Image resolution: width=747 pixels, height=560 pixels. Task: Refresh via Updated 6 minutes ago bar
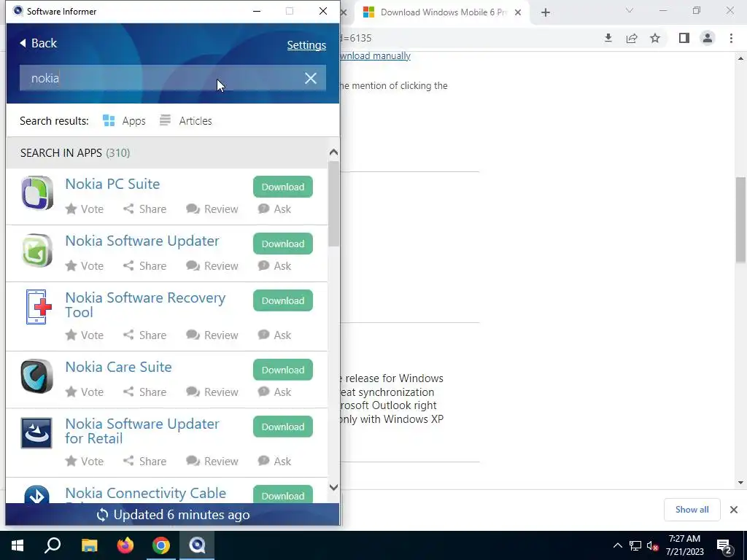pyautogui.click(x=173, y=515)
